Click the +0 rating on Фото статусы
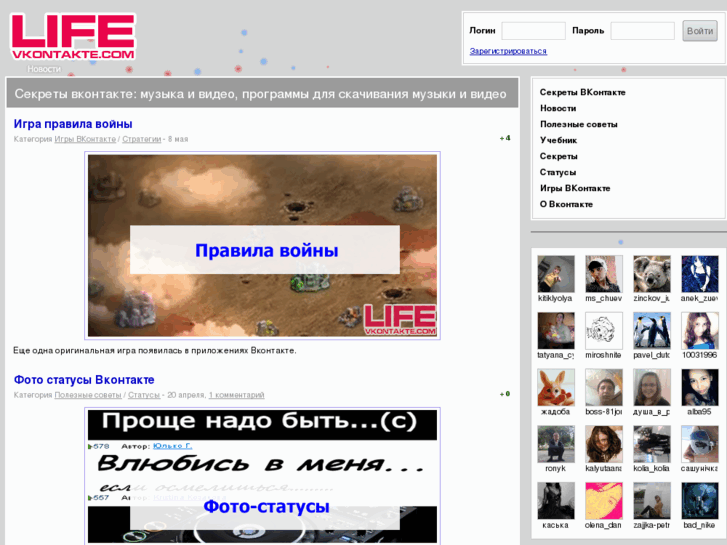The width and height of the screenshot is (727, 545). [x=505, y=394]
